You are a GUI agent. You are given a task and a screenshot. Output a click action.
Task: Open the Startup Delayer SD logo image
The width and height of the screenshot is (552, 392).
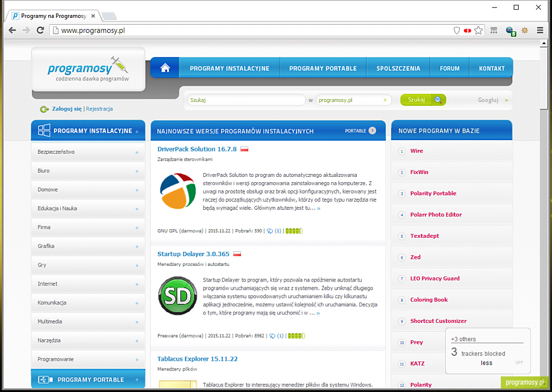[x=178, y=296]
